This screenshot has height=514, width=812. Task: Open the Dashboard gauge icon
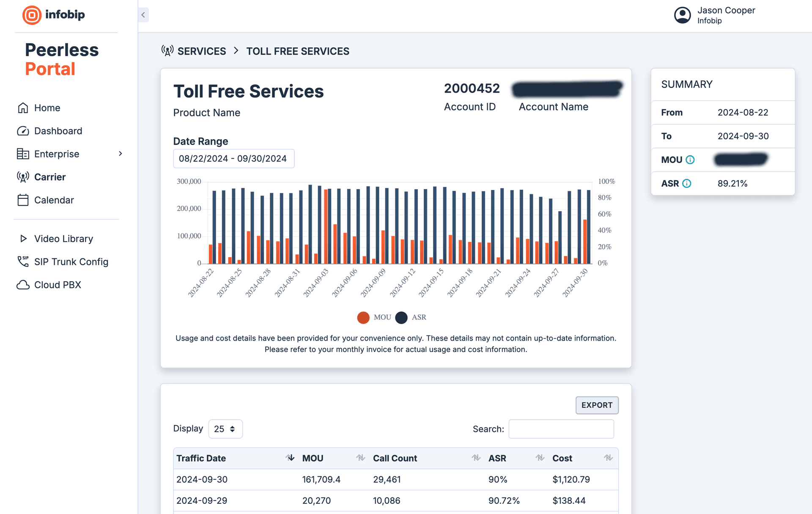(23, 131)
